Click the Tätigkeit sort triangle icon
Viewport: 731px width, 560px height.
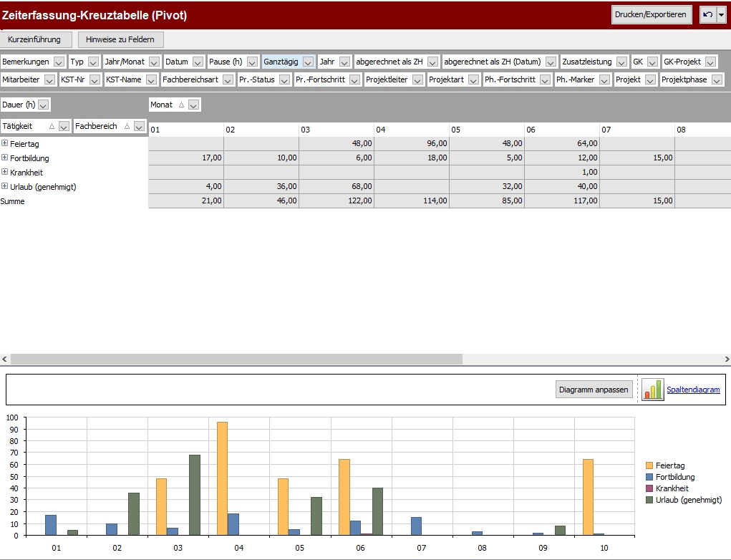52,127
